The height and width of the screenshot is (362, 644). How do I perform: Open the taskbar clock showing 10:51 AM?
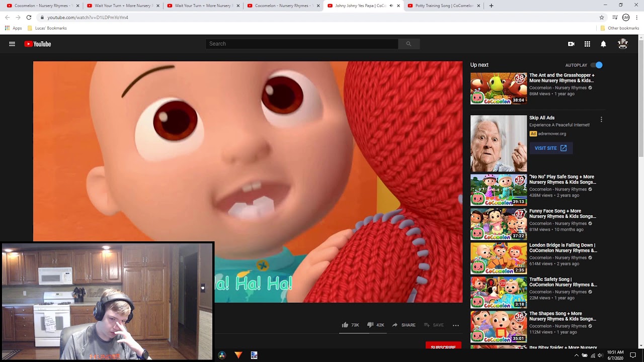click(615, 355)
